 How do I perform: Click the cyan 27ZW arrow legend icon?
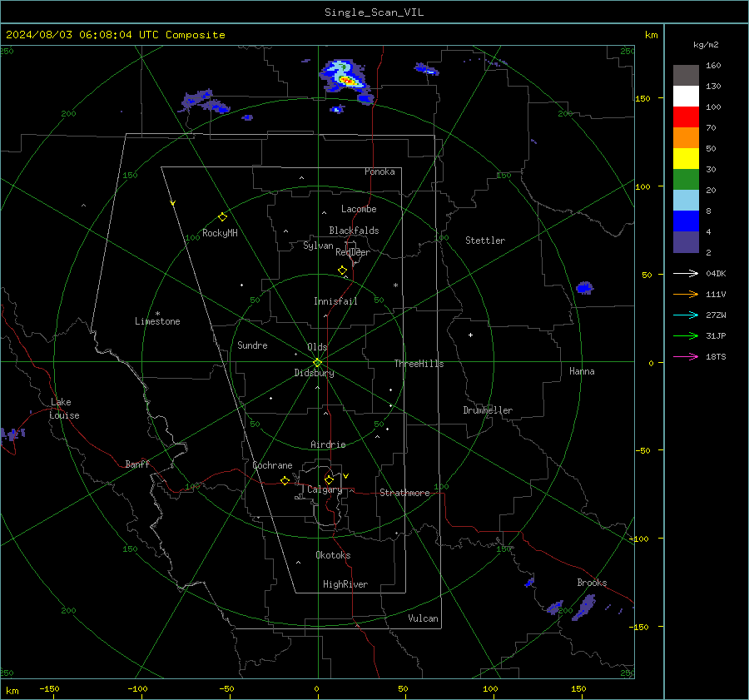click(686, 315)
